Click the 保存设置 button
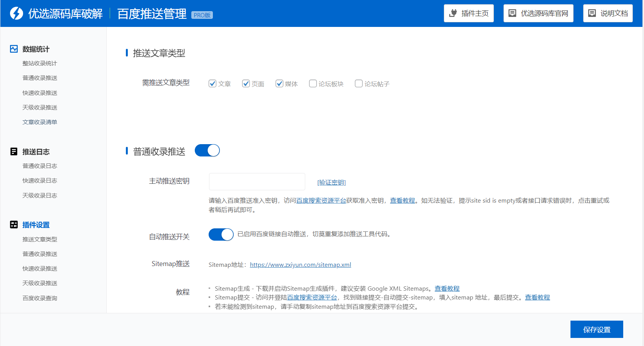Image resolution: width=644 pixels, height=346 pixels. point(596,329)
